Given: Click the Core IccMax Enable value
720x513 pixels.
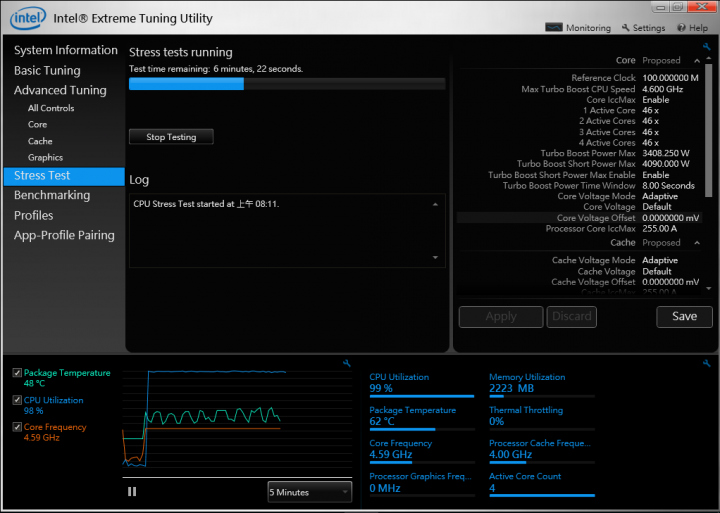Looking at the screenshot, I should pyautogui.click(x=656, y=100).
